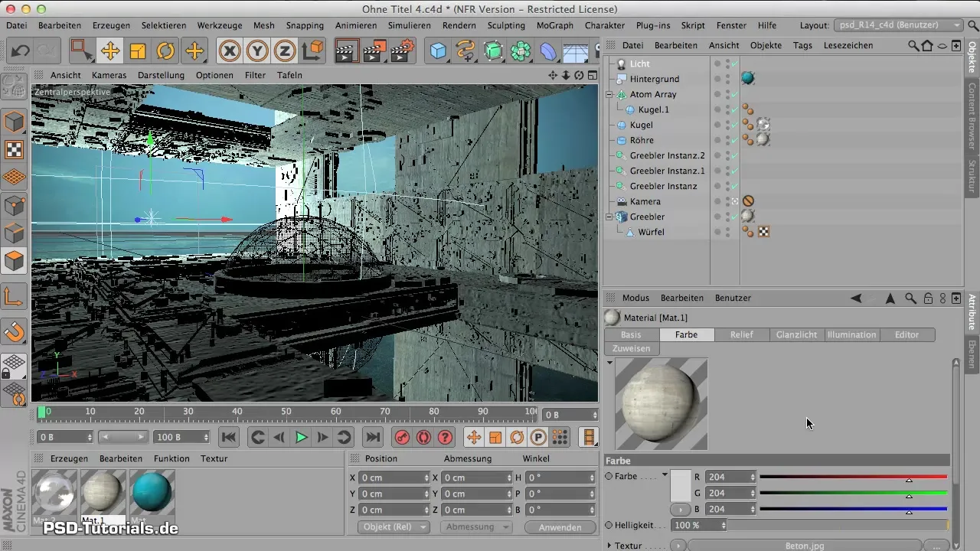Image resolution: width=980 pixels, height=551 pixels.
Task: Collapse the Atom Array tree node
Action: coord(609,94)
